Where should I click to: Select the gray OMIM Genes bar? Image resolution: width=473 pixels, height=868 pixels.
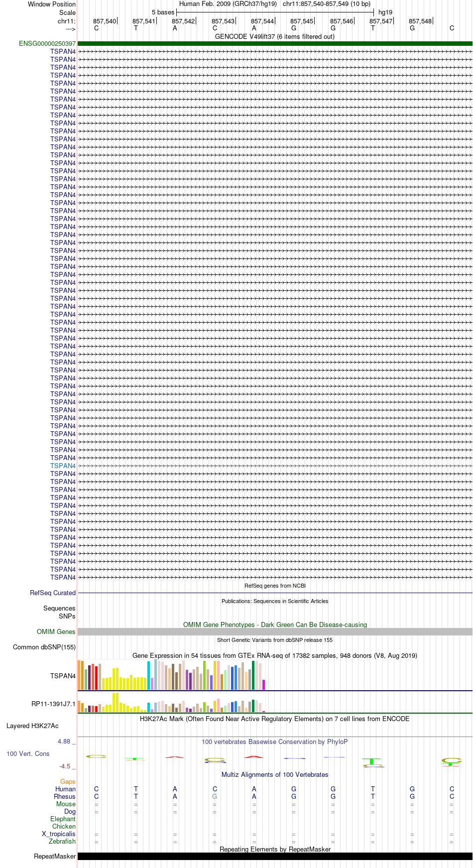click(275, 631)
